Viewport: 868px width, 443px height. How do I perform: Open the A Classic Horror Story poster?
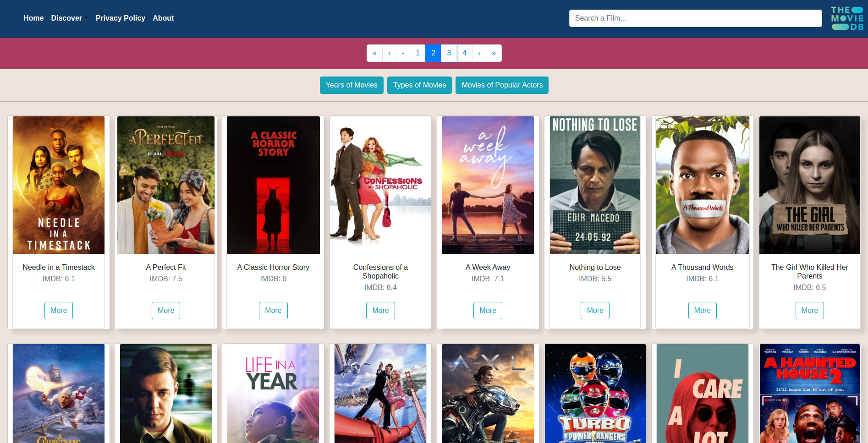(273, 185)
